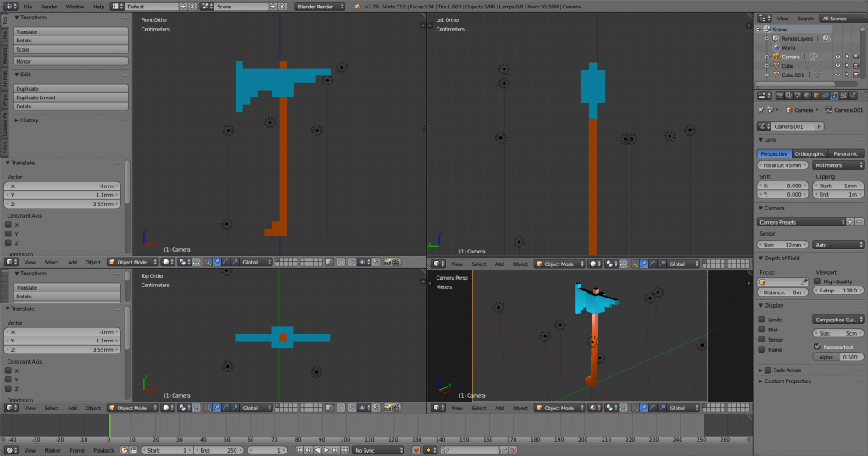Enable the Limits display checkbox
The width and height of the screenshot is (868, 456).
coord(761,320)
